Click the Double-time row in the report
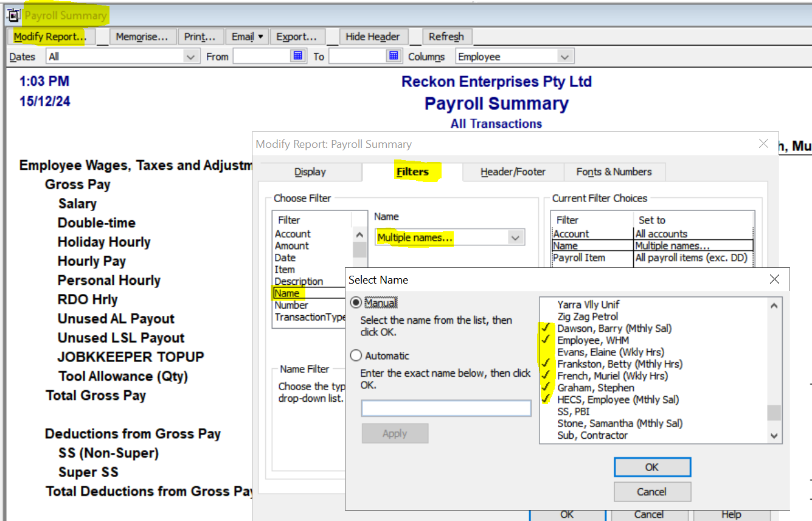 [97, 223]
